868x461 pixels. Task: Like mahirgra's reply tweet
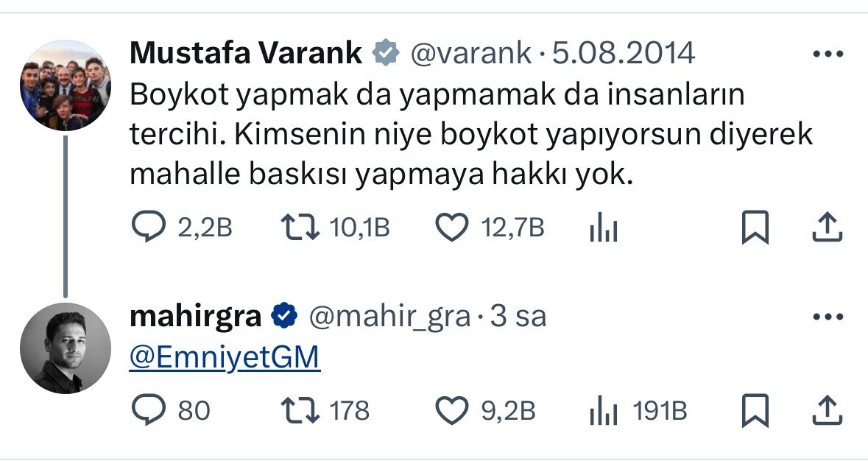(x=453, y=411)
